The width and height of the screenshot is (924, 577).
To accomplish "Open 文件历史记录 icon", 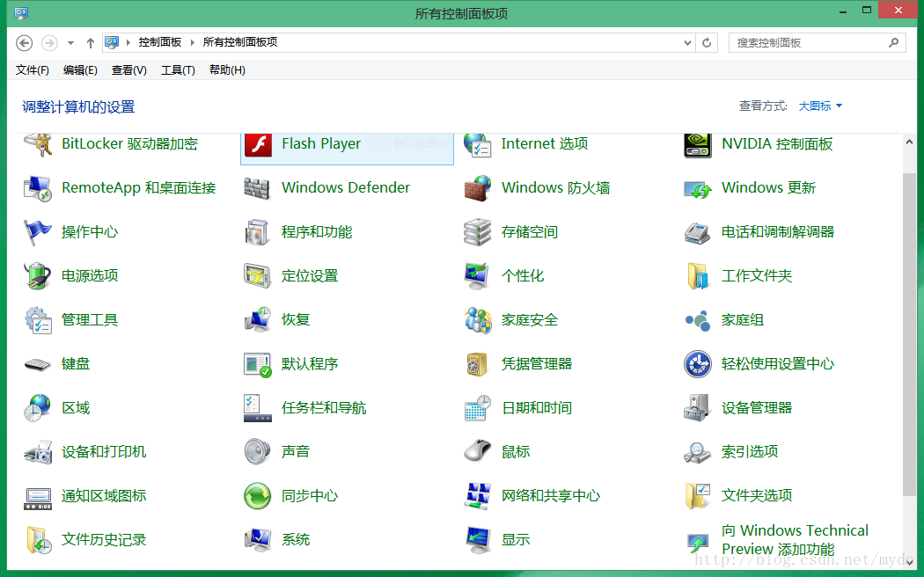I will pos(38,540).
